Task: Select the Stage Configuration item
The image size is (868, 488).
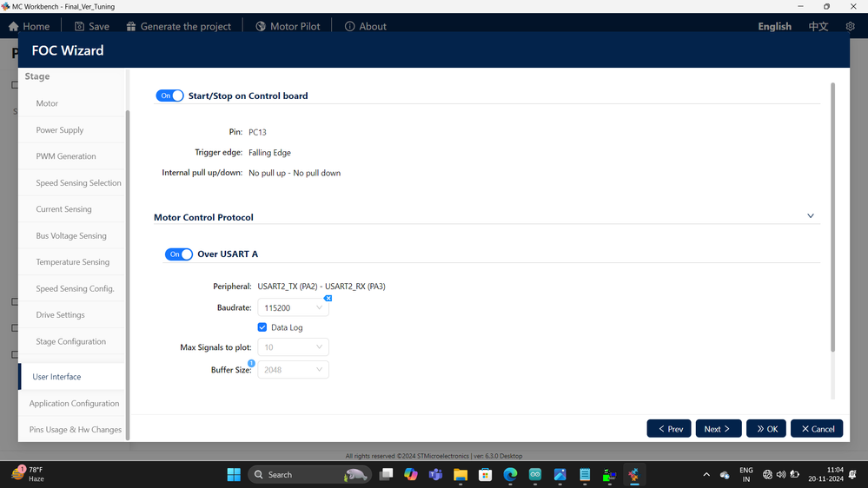Action: (x=72, y=341)
